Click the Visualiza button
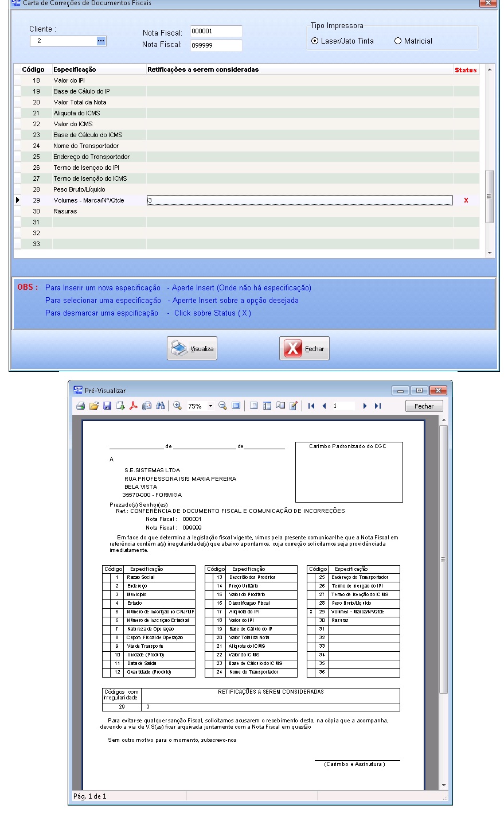Image resolution: width=504 pixels, height=813 pixels. coord(192,348)
